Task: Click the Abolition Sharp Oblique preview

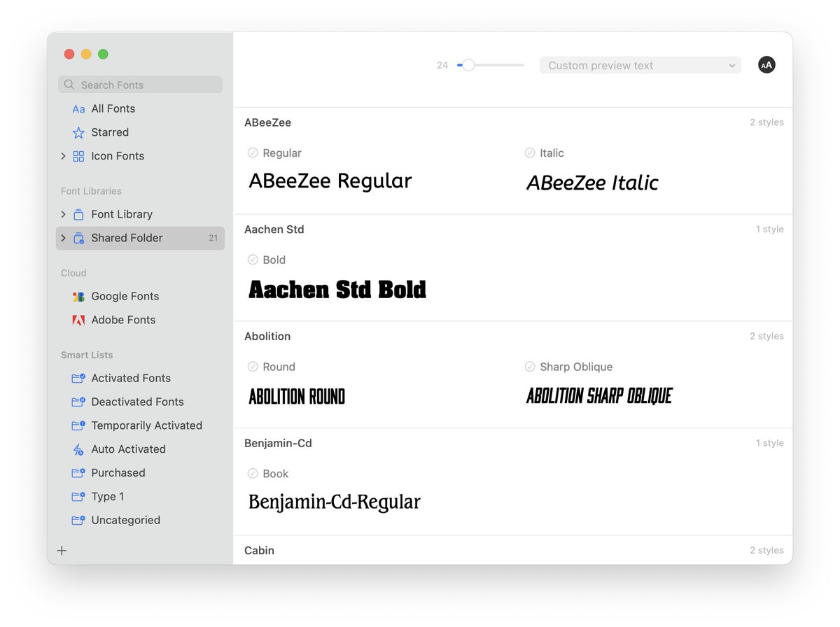Action: pos(599,396)
